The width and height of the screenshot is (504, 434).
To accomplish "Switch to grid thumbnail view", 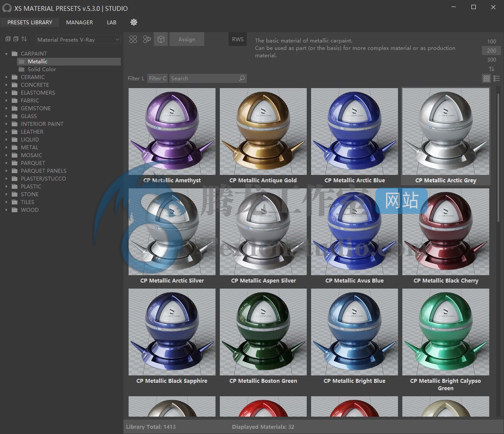I will [x=486, y=78].
